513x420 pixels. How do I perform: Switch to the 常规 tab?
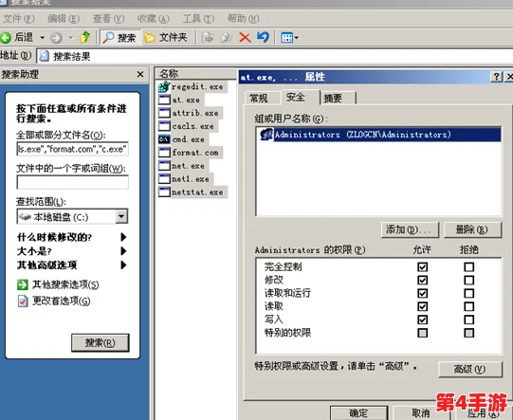262,98
